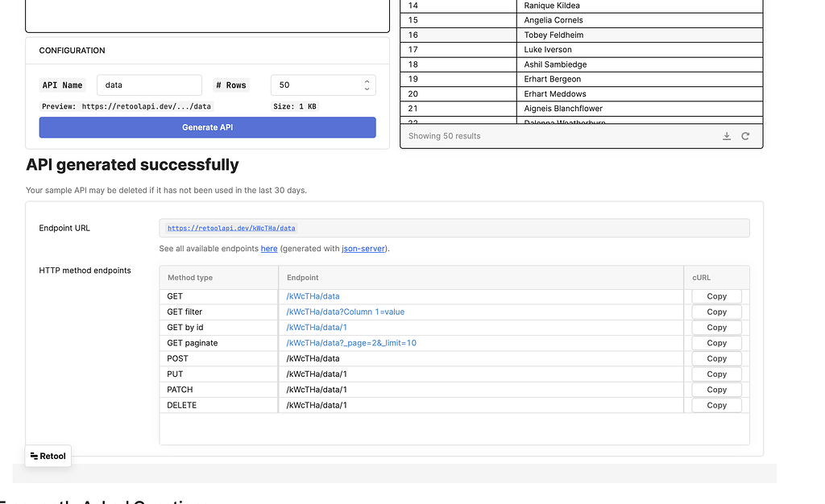Copy cURL for the PUT row
This screenshot has height=504, width=825.
(716, 374)
